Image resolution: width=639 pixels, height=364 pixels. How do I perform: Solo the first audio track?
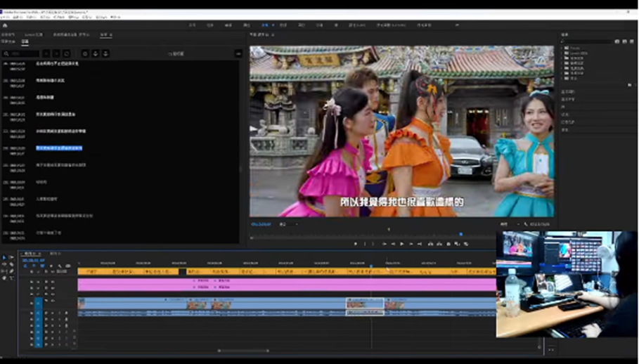[60, 313]
